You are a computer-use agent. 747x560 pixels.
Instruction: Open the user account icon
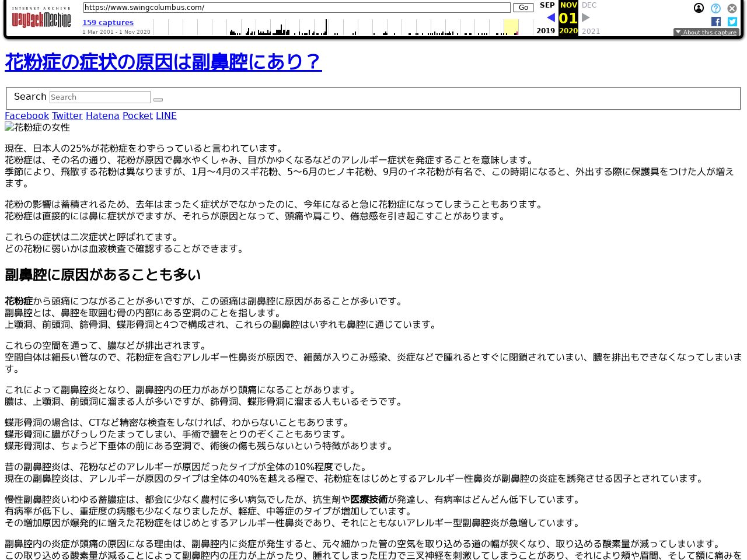699,8
